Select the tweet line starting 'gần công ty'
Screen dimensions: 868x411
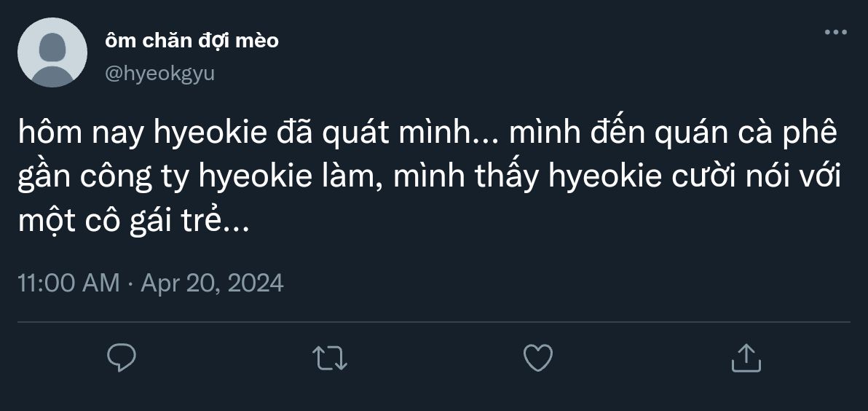430,178
